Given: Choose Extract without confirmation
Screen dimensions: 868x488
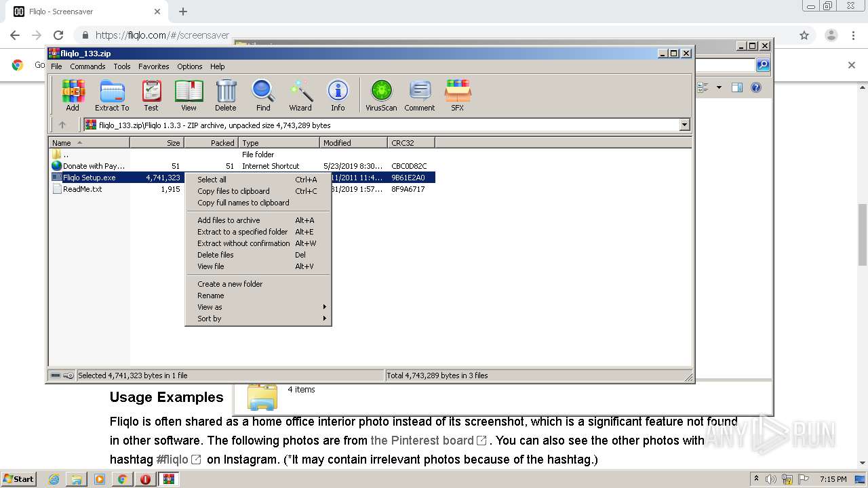Looking at the screenshot, I should [x=258, y=243].
